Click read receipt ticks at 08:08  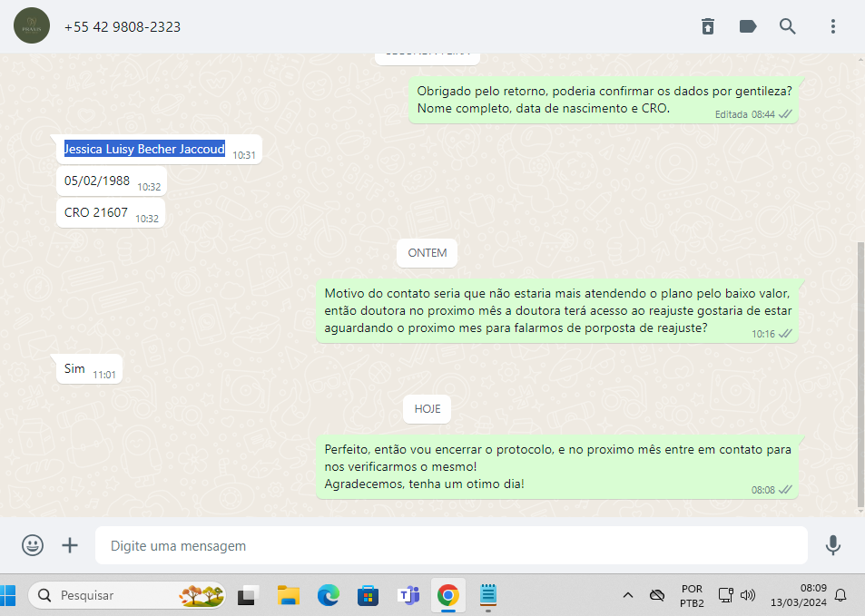(785, 490)
